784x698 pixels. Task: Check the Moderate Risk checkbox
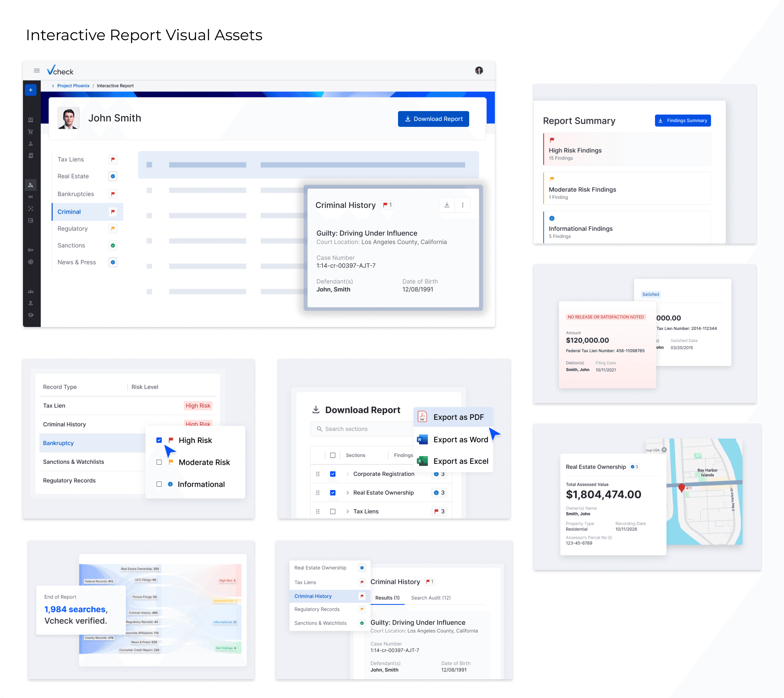click(x=159, y=462)
